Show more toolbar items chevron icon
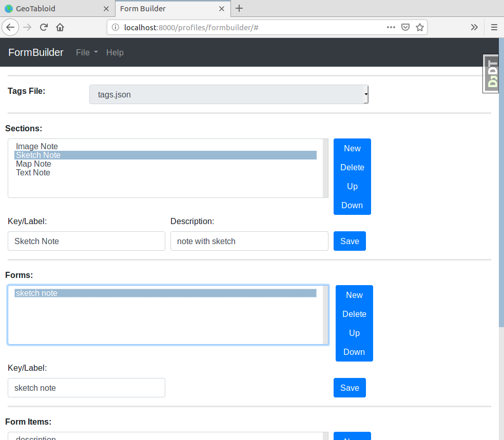Screen dimensions: 504x440 point(474,27)
